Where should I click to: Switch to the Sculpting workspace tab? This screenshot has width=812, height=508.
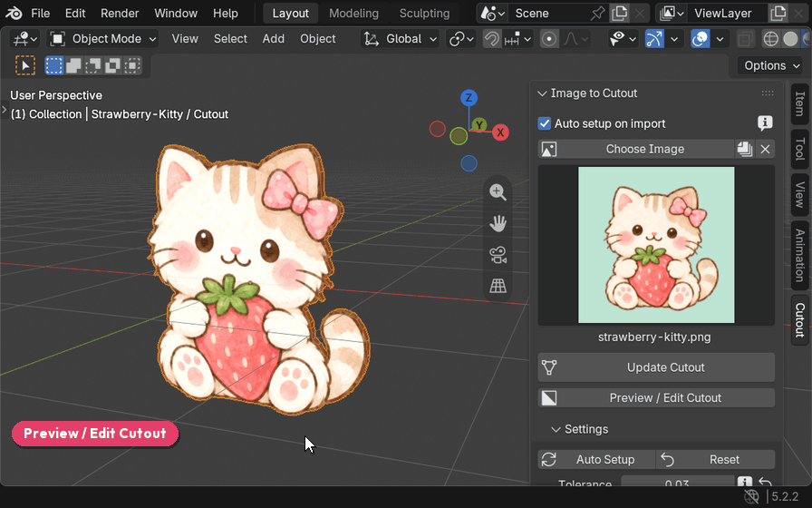(x=425, y=14)
